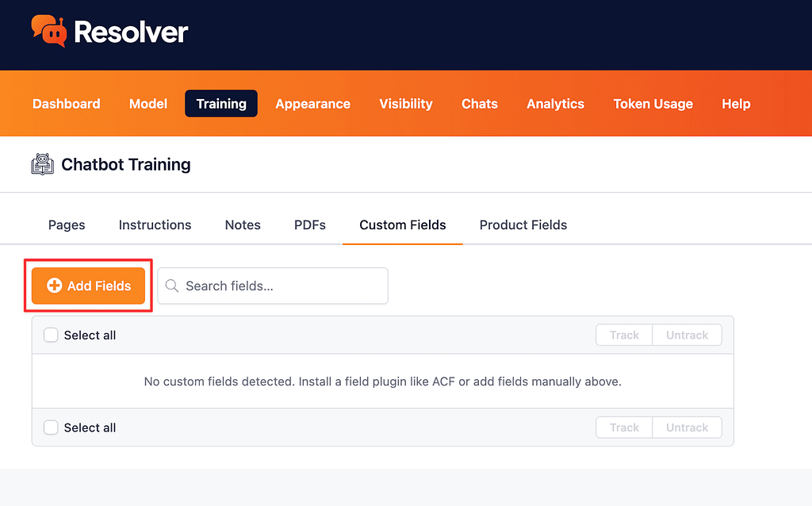
Task: Click the top Track button
Action: pyautogui.click(x=624, y=335)
